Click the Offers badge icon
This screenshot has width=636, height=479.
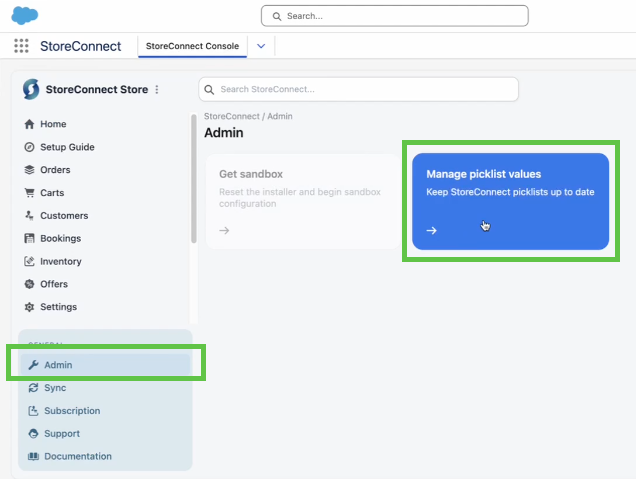(29, 284)
